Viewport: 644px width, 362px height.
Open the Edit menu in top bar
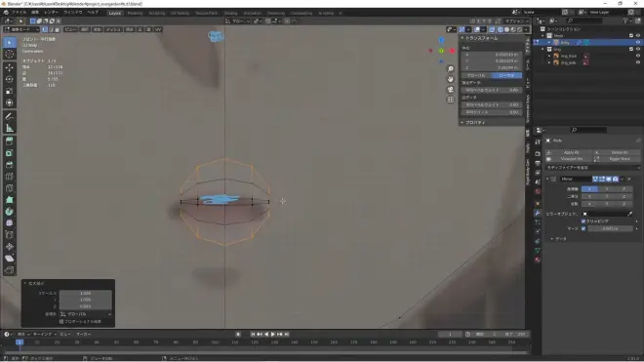coord(35,13)
